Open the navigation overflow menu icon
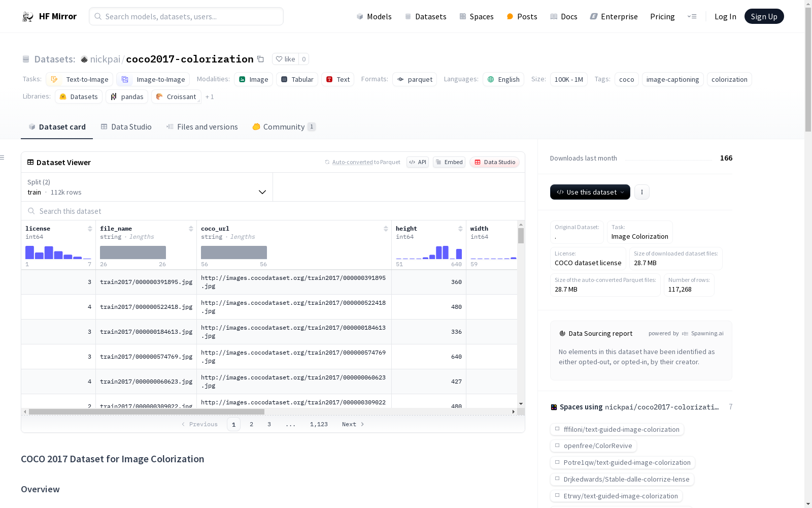Screen dimensions: 812x508 pos(692,16)
